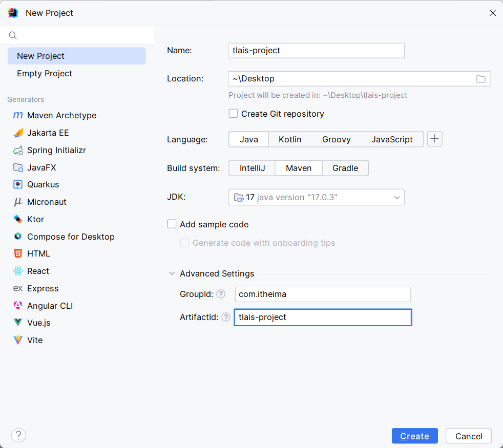
Task: Collapse the Advanced Settings section
Action: tap(172, 273)
